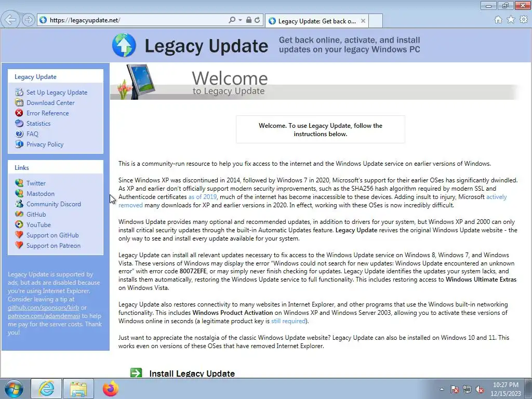Screen dimensions: 532x399
Task: Click the Set Up Legacy Update icon
Action: click(19, 92)
